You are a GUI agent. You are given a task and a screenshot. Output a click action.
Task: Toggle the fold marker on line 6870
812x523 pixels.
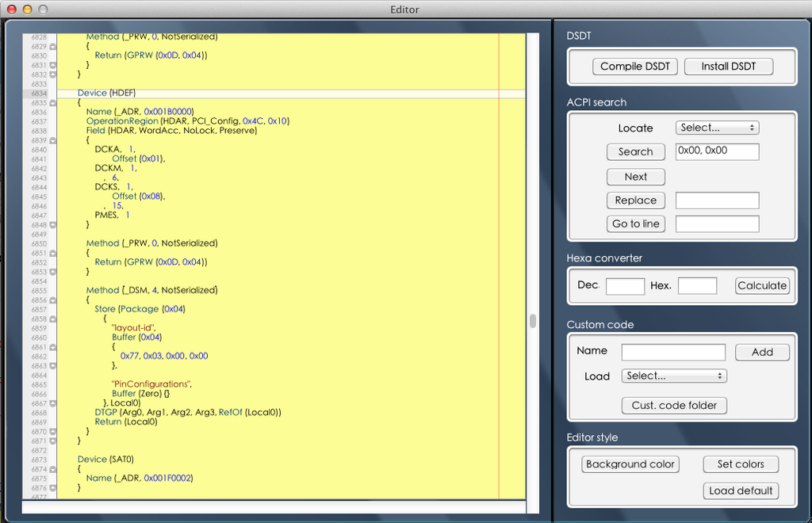[x=52, y=432]
